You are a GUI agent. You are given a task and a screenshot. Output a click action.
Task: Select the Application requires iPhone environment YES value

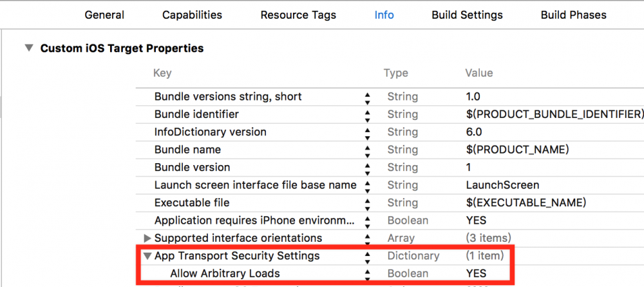(476, 221)
